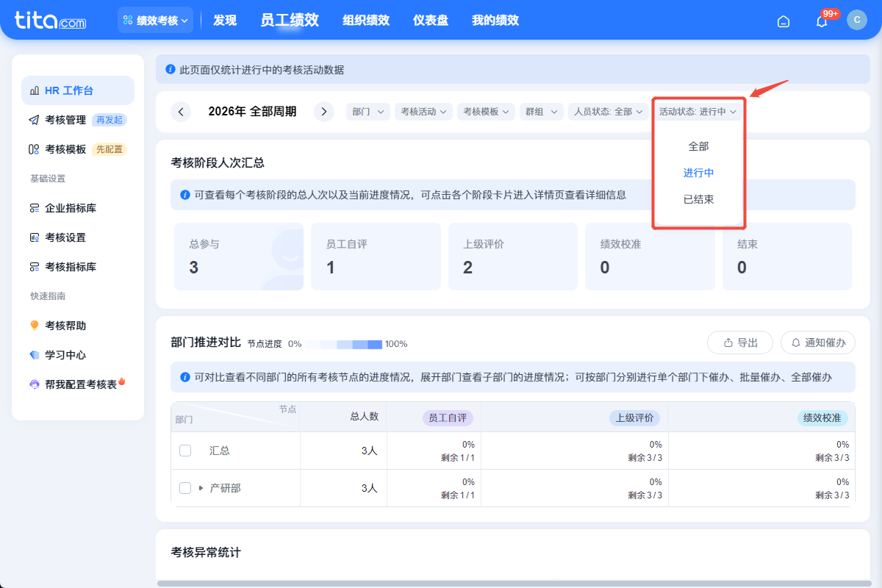Click the 学习中心 icon
Image resolution: width=882 pixels, height=588 pixels.
(x=34, y=355)
